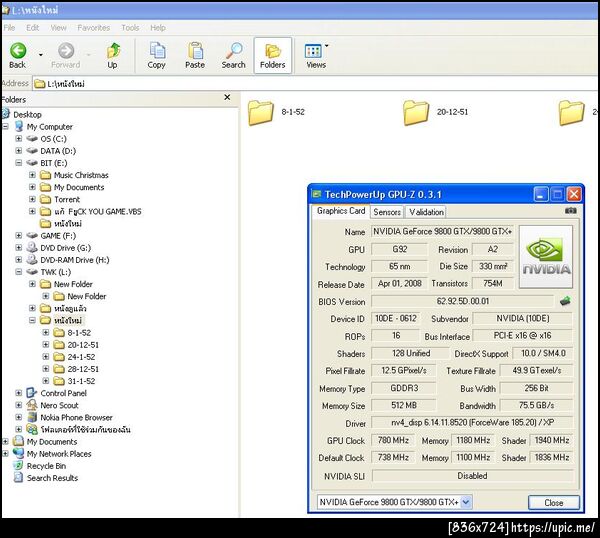Image resolution: width=600 pixels, height=538 pixels.
Task: Open the Validation tab
Action: click(426, 212)
